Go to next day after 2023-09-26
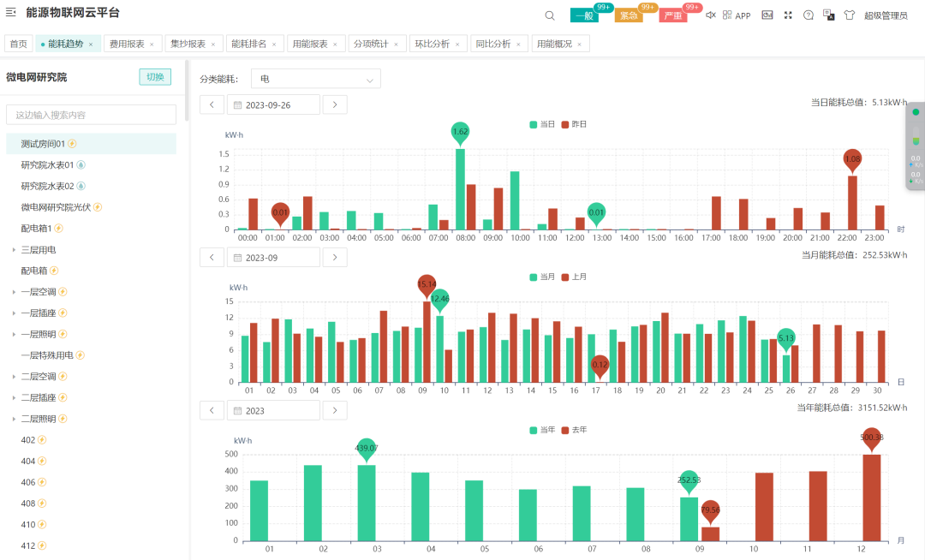This screenshot has height=560, width=925. point(335,105)
